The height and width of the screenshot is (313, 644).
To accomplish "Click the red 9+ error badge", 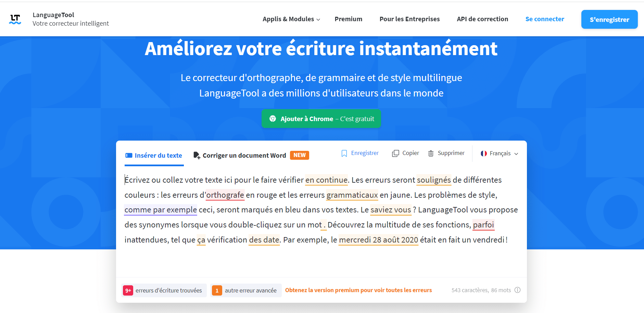I will pyautogui.click(x=128, y=290).
